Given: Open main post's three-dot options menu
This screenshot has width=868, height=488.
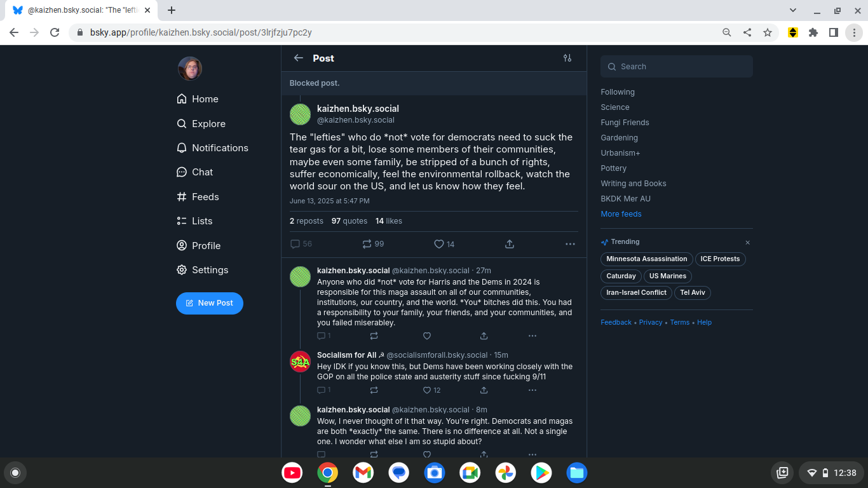Looking at the screenshot, I should (570, 244).
